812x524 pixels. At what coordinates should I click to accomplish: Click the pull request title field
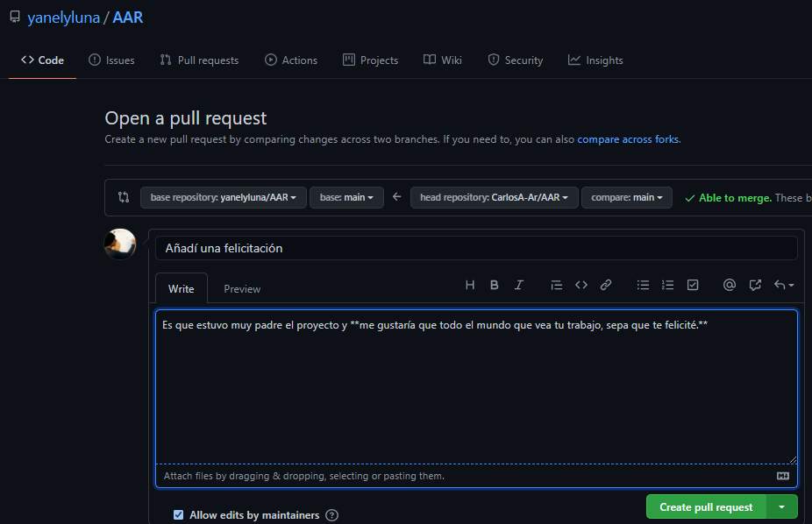coord(476,248)
